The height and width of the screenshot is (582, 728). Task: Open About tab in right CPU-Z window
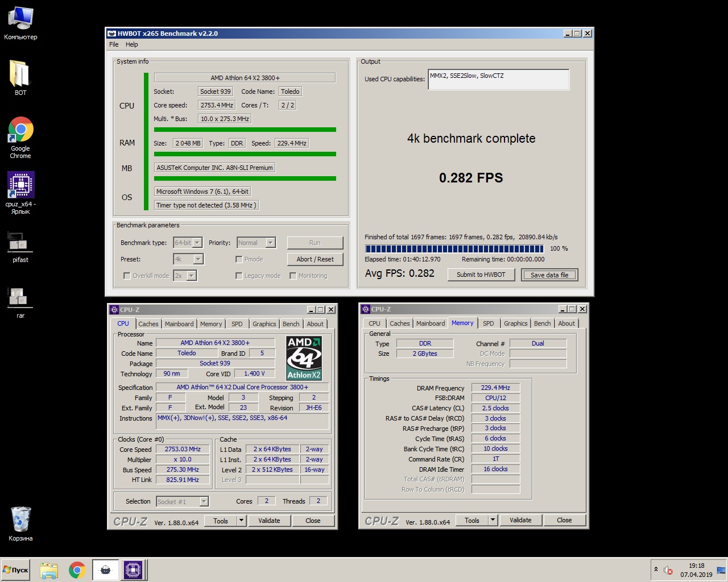point(566,323)
